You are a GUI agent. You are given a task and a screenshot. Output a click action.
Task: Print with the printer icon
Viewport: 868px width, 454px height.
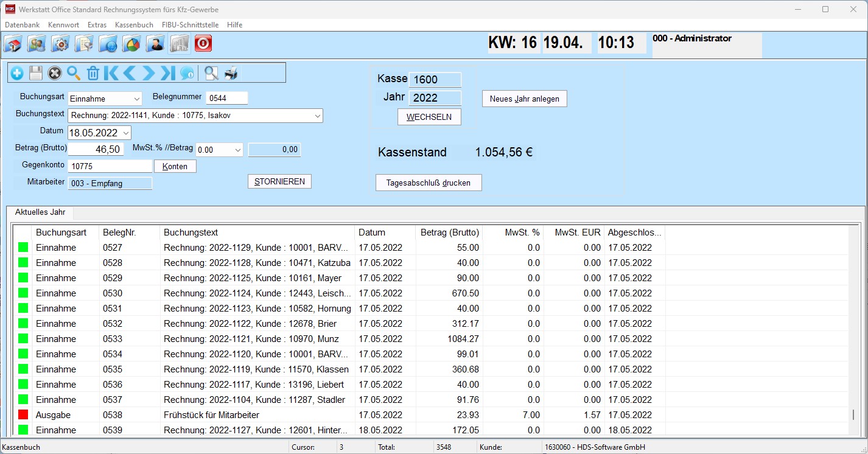point(231,74)
